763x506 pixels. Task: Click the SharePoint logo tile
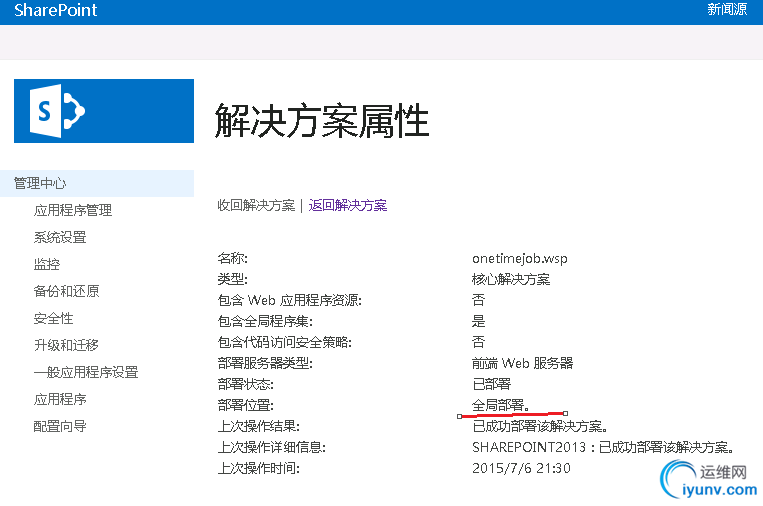104,111
